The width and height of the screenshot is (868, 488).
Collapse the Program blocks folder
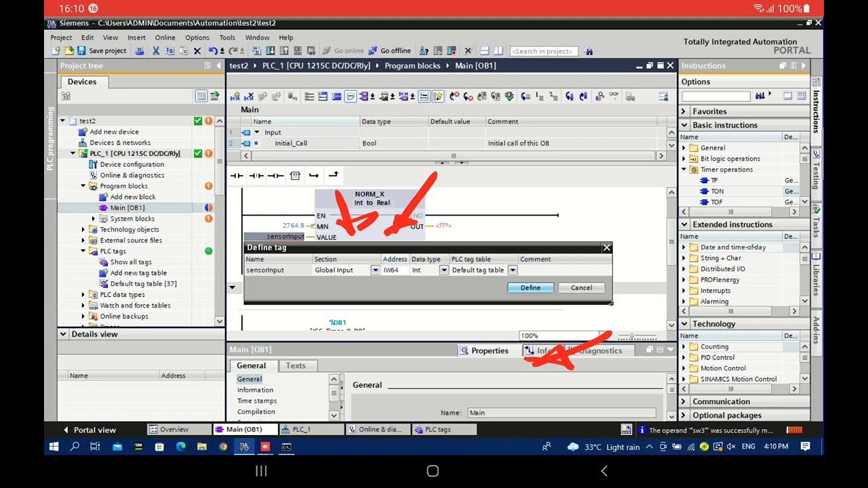click(x=83, y=186)
